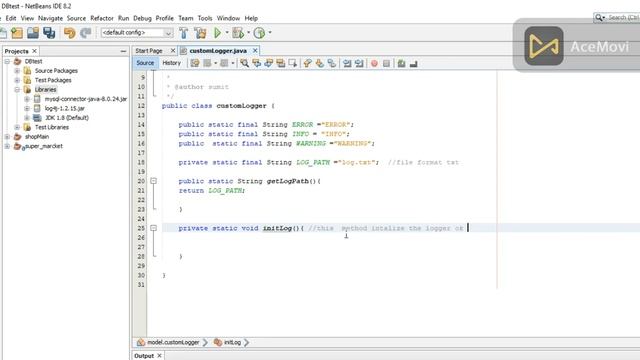Close the Projects panel tab
This screenshot has height=360, width=640.
tap(34, 51)
